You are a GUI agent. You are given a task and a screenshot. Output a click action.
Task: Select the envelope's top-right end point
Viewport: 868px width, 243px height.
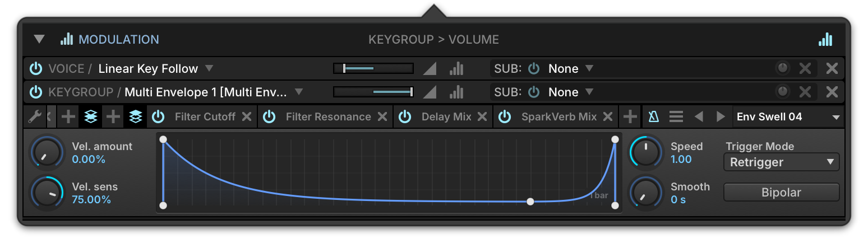(x=615, y=139)
